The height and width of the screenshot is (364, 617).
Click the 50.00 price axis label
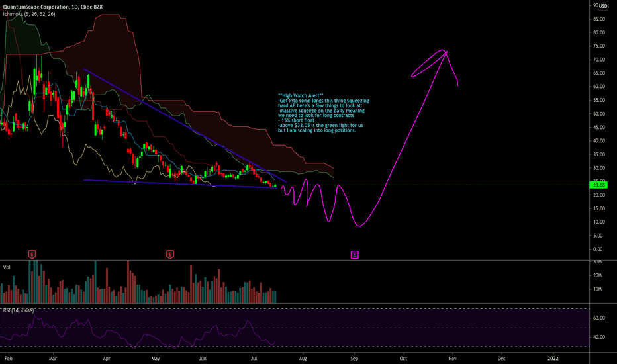pos(599,114)
